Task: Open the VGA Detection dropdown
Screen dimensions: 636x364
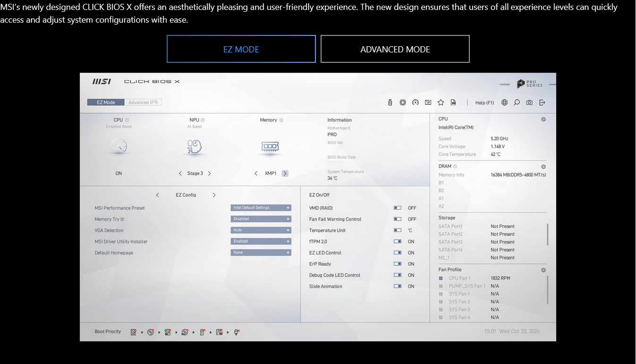Action: [261, 230]
